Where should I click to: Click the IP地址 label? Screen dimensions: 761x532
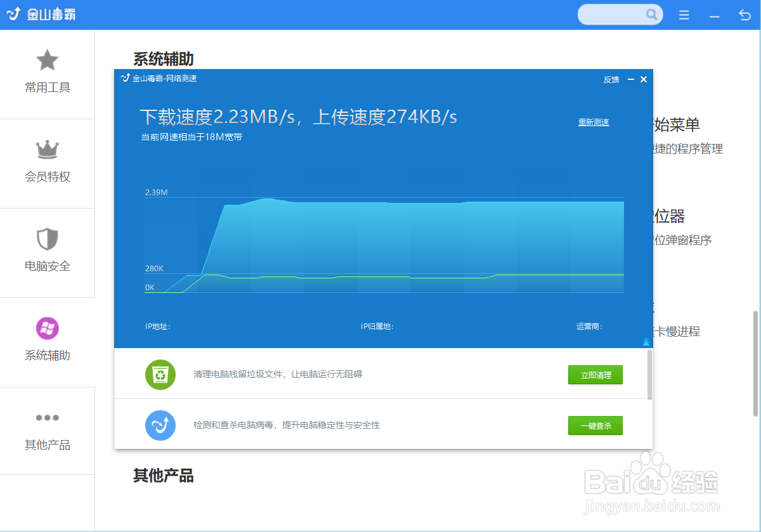click(x=158, y=327)
